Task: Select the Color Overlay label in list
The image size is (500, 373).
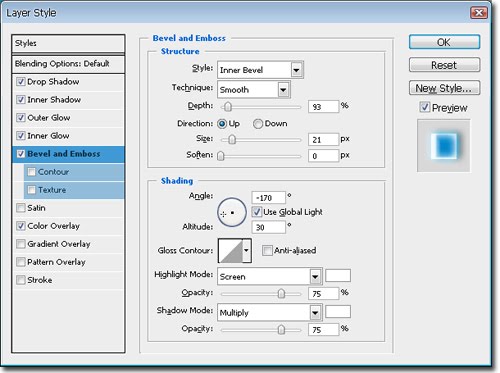Action: (54, 226)
